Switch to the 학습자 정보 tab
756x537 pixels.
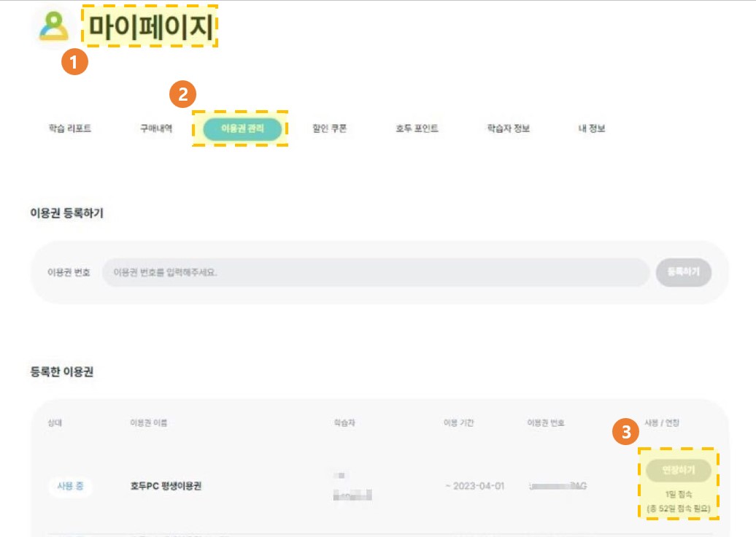[508, 128]
